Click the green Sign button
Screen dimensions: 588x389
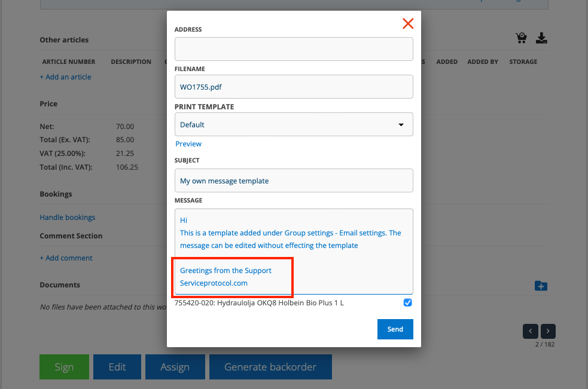pos(64,367)
